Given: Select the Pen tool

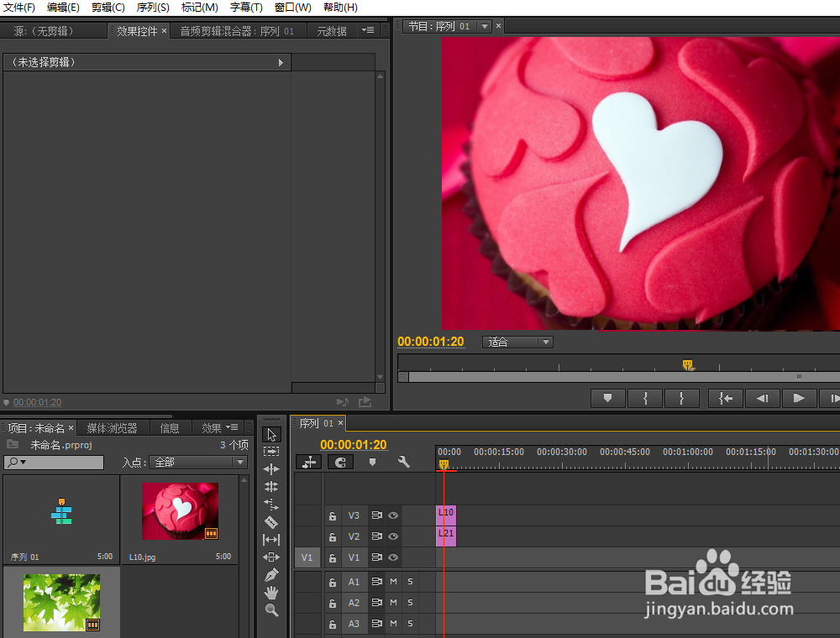Looking at the screenshot, I should click(x=271, y=575).
